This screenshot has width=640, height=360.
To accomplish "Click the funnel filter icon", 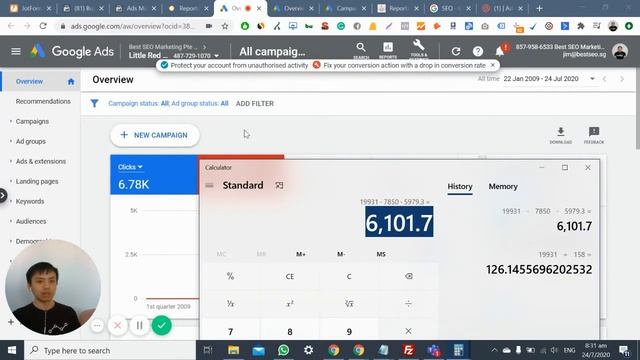I will click(x=94, y=103).
